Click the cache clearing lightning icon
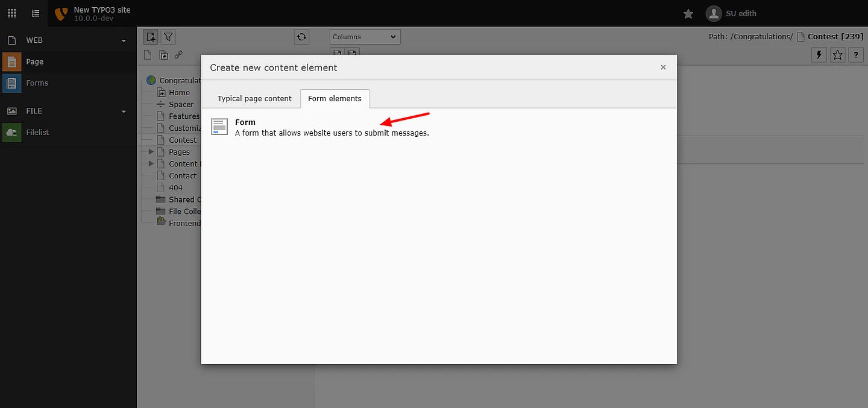 click(x=819, y=55)
